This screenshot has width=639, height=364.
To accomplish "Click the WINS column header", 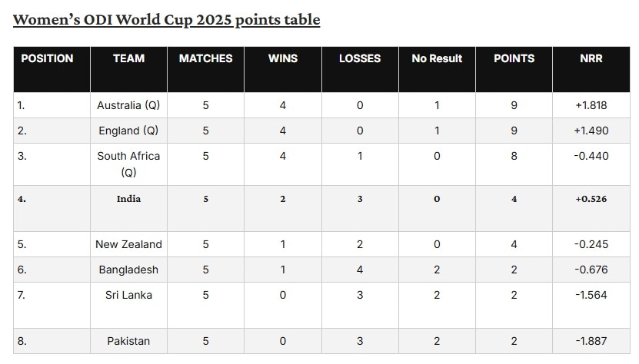I will pos(283,58).
